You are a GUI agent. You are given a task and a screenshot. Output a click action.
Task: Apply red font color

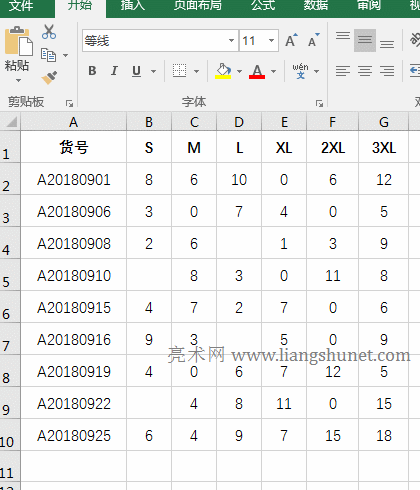(257, 71)
